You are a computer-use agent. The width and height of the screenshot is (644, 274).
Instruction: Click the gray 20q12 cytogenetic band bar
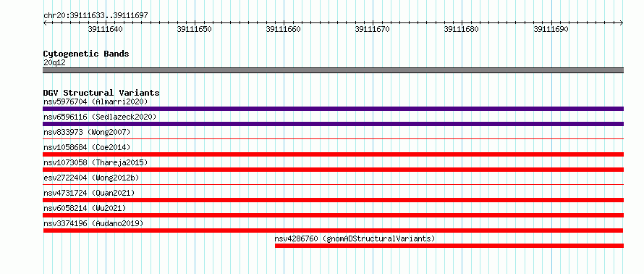[x=333, y=70]
